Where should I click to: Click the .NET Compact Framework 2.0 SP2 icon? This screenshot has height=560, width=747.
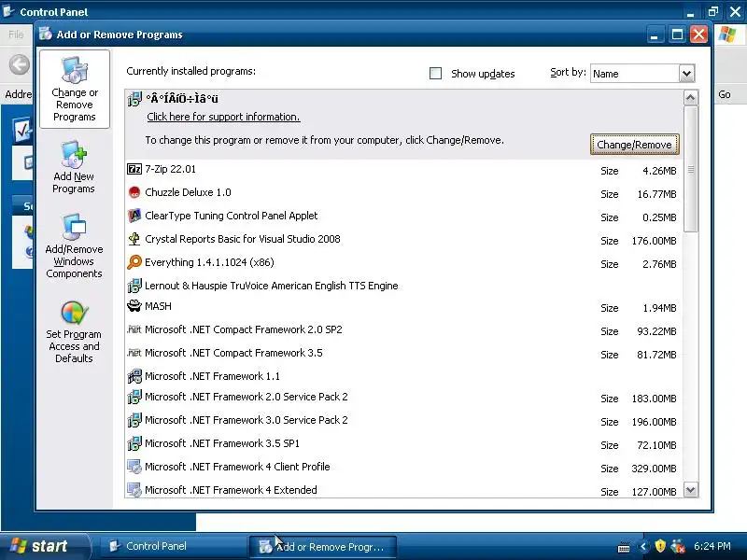pos(134,329)
